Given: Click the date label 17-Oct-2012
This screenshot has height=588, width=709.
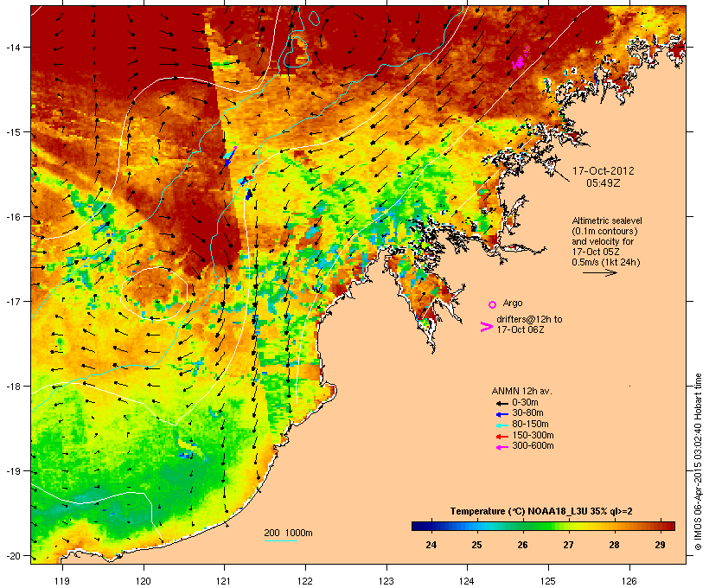Looking at the screenshot, I should click(x=604, y=171).
